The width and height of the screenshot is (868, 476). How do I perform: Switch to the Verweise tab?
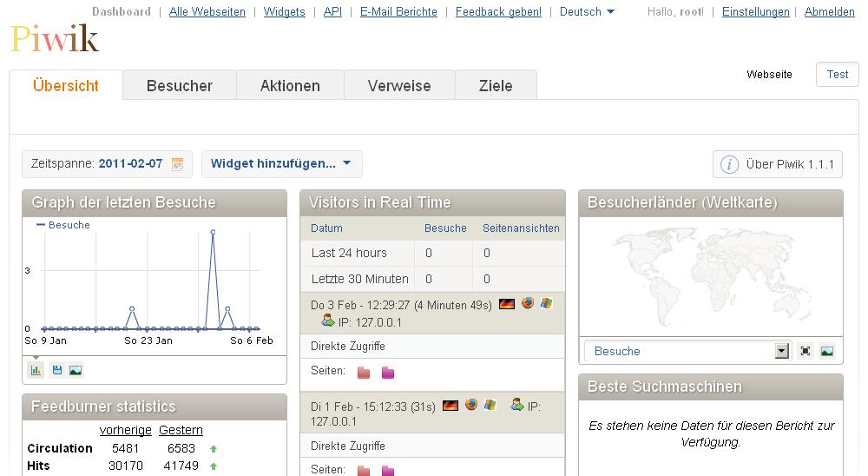point(399,85)
